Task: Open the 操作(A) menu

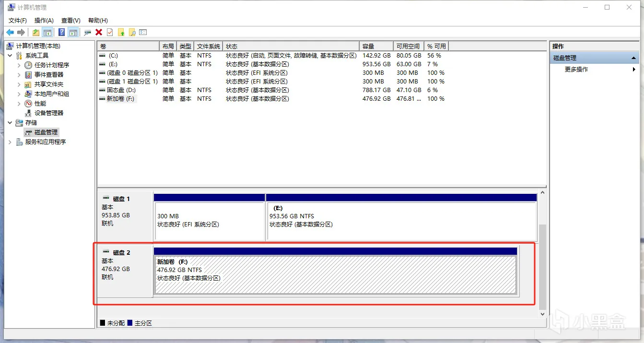Action: (x=44, y=21)
